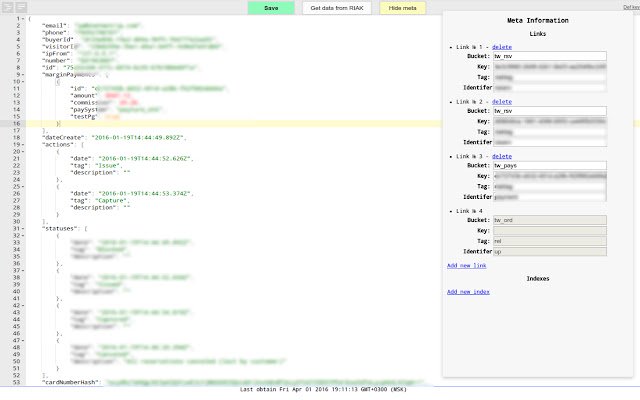Delete Link № 2
The image size is (640, 400).
502,102
